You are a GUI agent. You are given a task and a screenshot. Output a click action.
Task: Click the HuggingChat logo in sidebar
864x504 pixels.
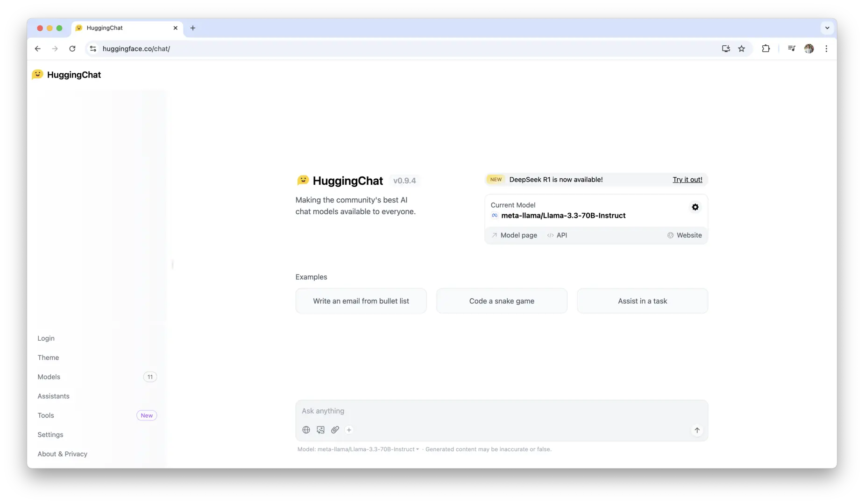tap(66, 75)
